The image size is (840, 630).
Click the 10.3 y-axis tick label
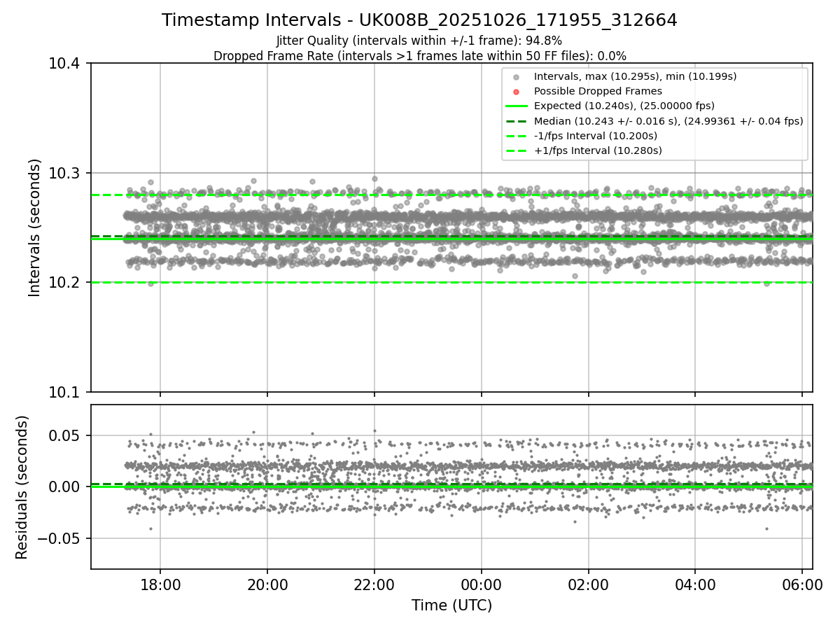(65, 174)
